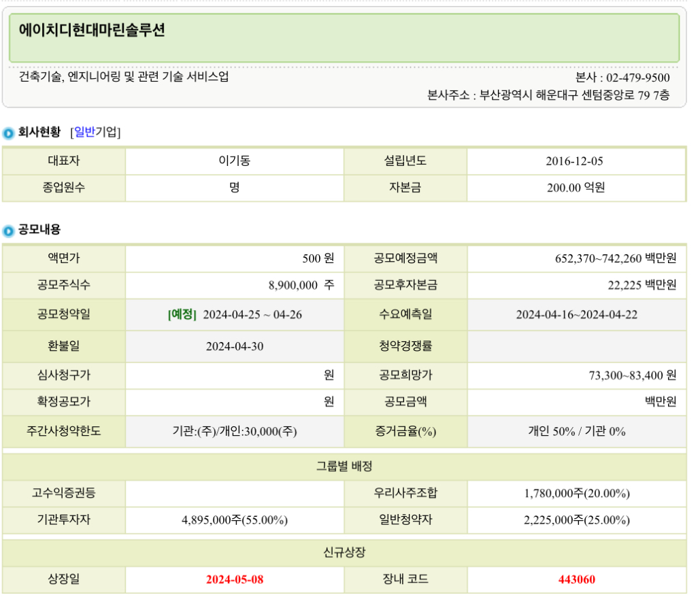Click the 공모주식수 value 8,900,000 주

(301, 285)
